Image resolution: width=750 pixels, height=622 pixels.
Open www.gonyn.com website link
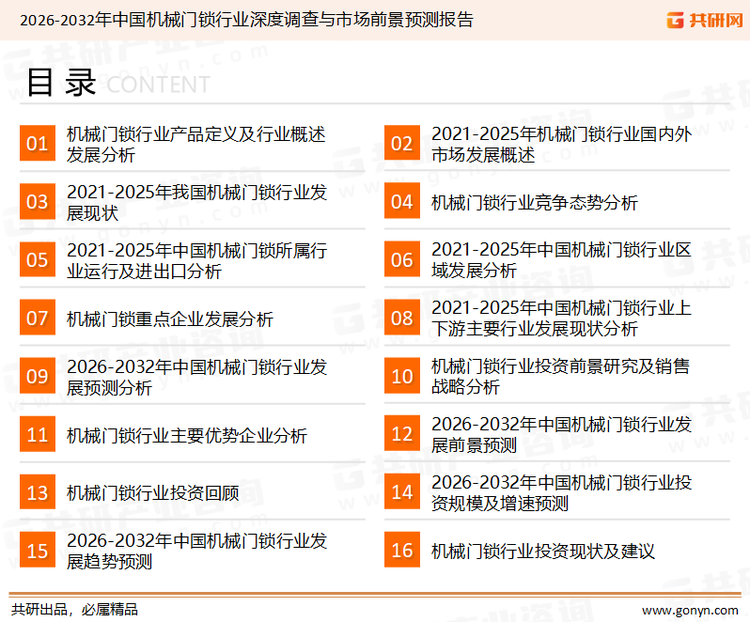689,609
